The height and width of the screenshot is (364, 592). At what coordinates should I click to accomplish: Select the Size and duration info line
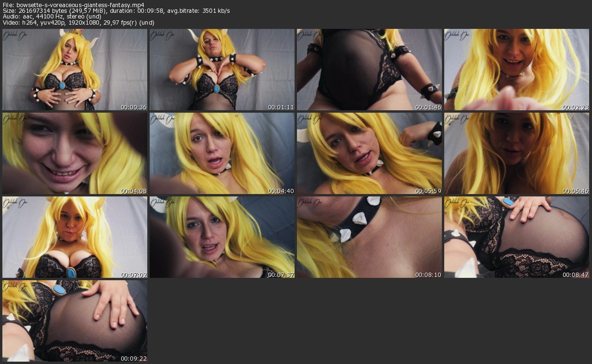coord(116,11)
